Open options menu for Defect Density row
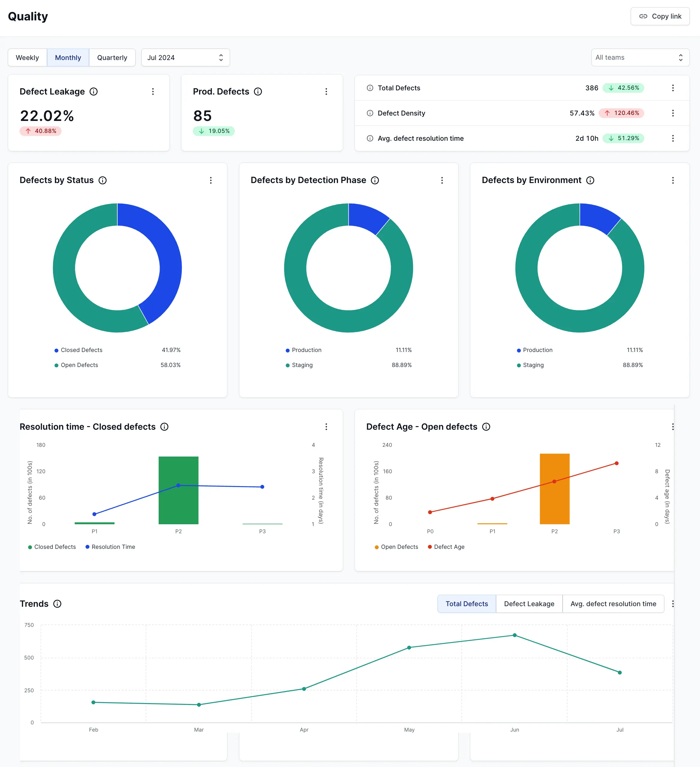700x767 pixels. click(673, 113)
